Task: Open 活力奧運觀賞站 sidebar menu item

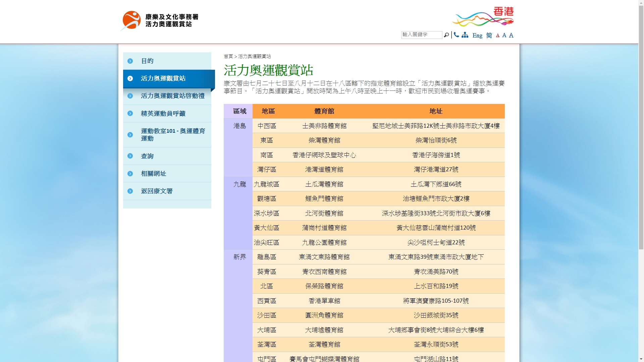Action: click(x=169, y=78)
